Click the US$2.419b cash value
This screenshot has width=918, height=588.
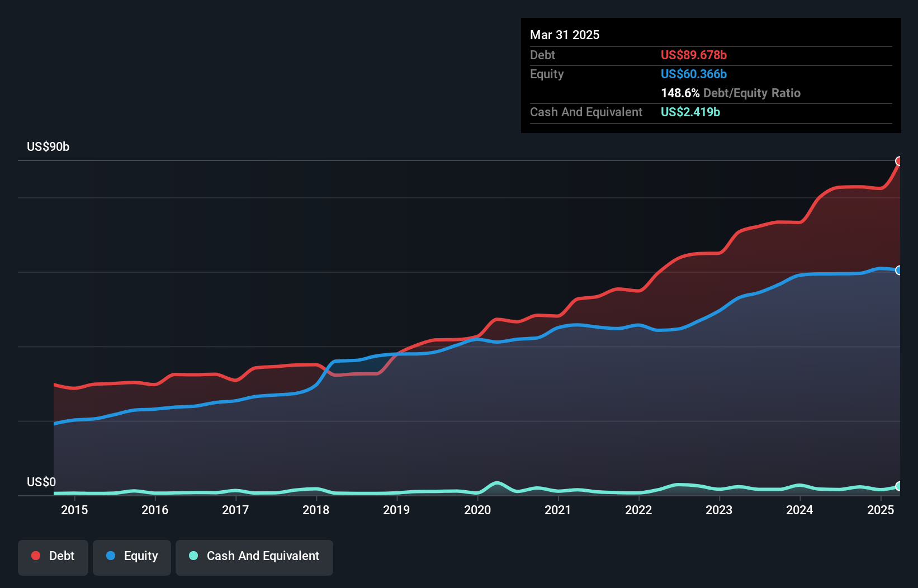click(690, 112)
